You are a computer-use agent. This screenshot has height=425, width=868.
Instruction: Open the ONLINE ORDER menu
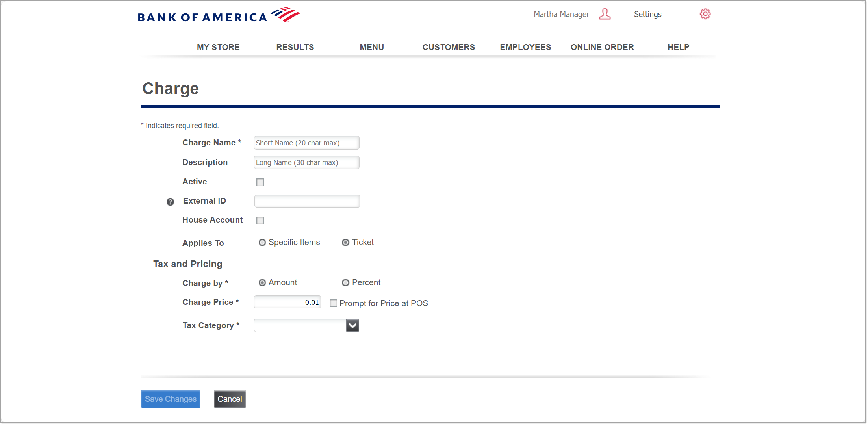click(x=602, y=47)
